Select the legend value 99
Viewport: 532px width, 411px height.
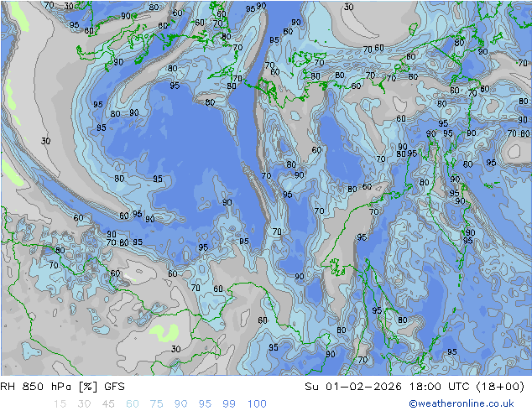point(229,404)
